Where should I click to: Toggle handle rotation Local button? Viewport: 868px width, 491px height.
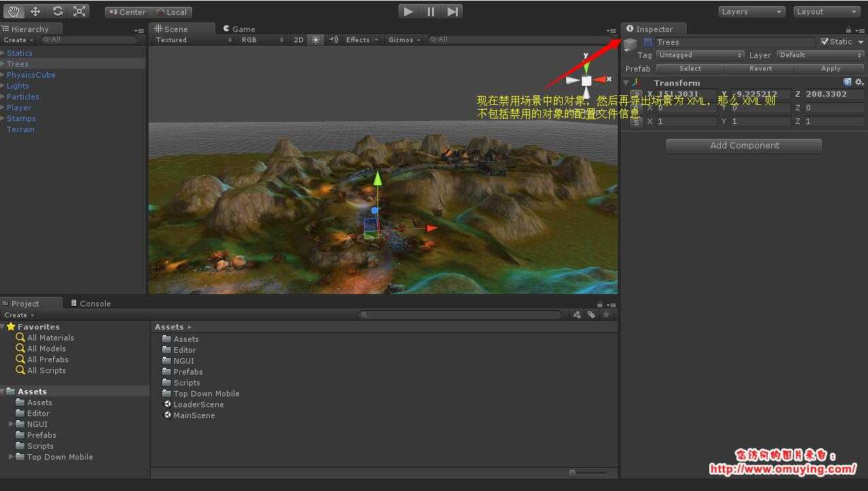click(x=171, y=12)
